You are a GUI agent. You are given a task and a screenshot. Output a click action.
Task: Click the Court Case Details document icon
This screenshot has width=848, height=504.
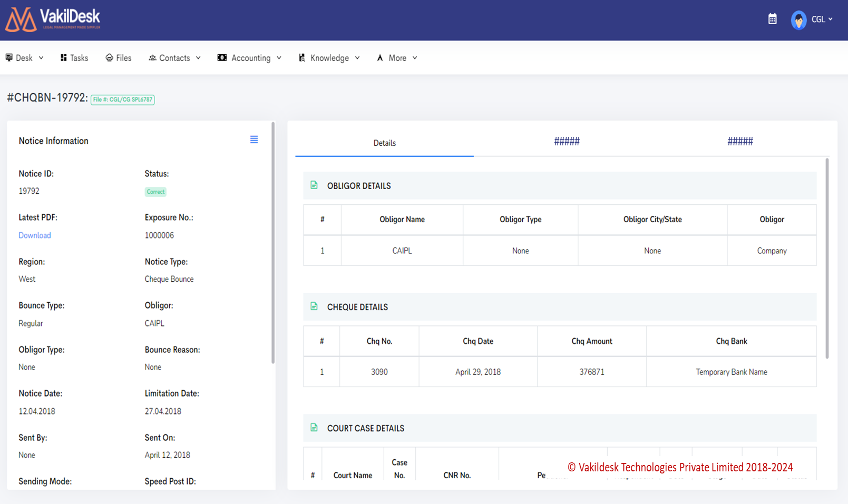[x=314, y=427]
